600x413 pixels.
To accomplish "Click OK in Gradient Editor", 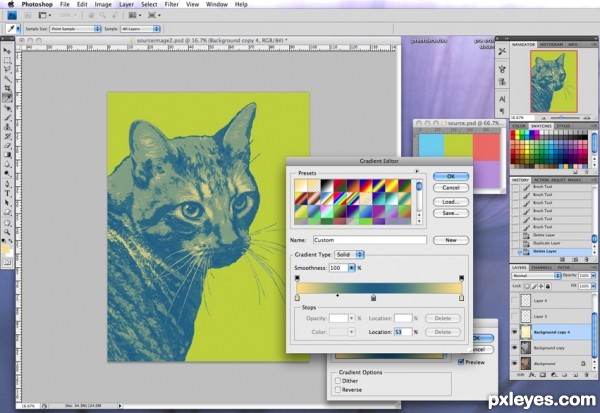I will click(x=451, y=176).
